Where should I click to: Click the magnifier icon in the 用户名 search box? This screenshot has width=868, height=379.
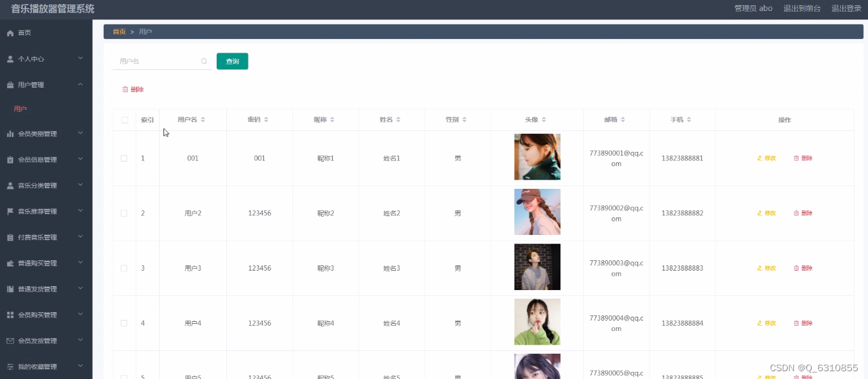point(204,61)
